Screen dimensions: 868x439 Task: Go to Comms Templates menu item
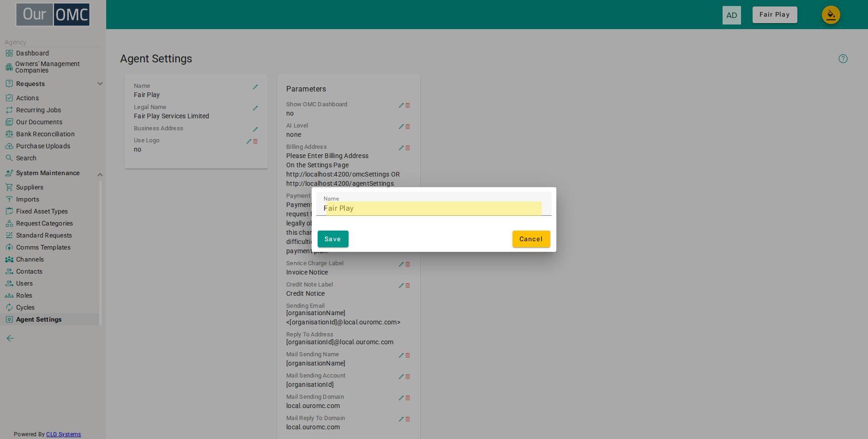click(x=43, y=247)
